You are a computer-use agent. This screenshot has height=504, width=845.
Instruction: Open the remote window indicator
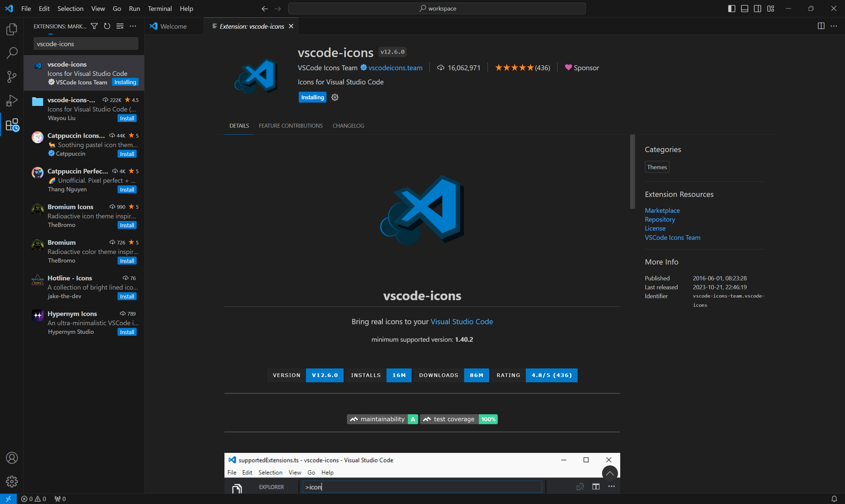pyautogui.click(x=8, y=499)
